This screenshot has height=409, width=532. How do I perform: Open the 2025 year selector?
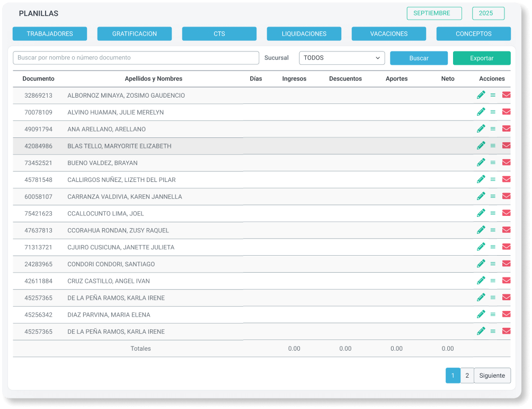[x=488, y=13]
